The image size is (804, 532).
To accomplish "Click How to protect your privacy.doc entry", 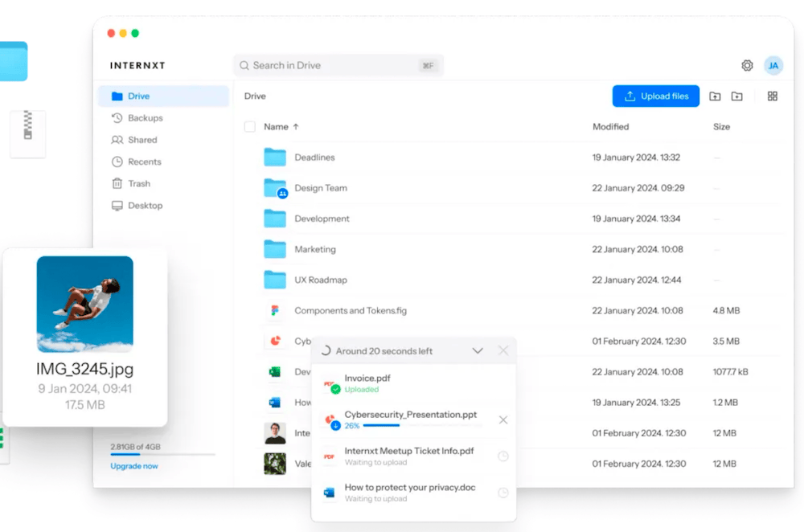I will pos(410,488).
